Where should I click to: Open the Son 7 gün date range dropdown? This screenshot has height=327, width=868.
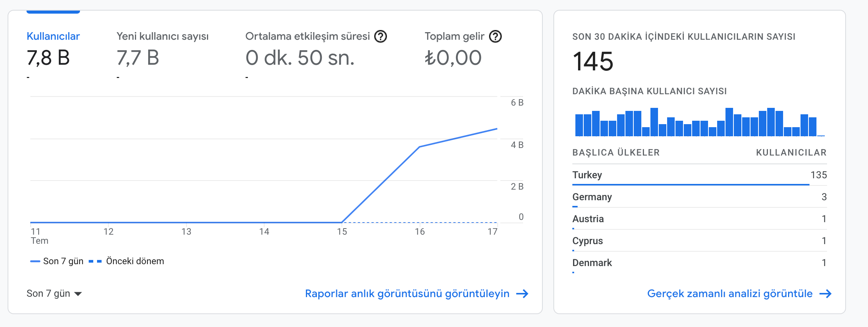54,294
